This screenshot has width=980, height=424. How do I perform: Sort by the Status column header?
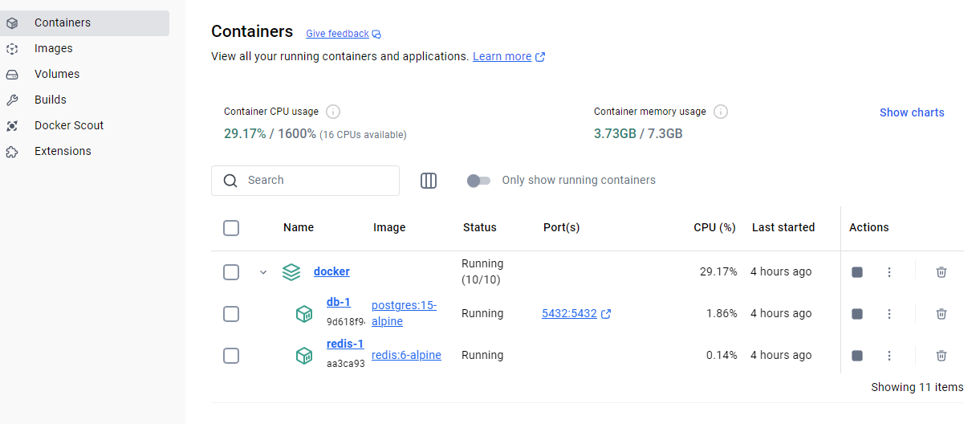(x=480, y=227)
